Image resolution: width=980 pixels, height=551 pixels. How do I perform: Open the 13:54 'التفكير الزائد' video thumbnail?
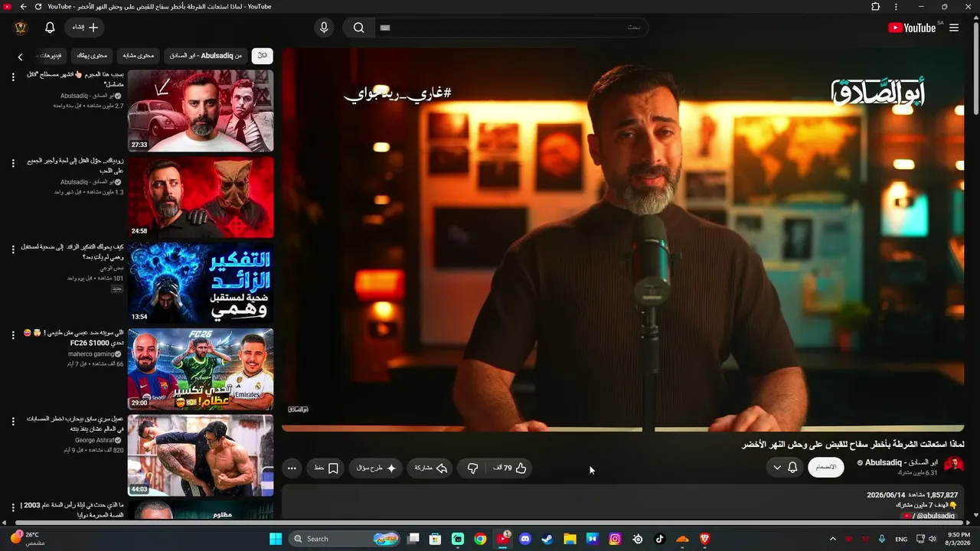pos(201,283)
